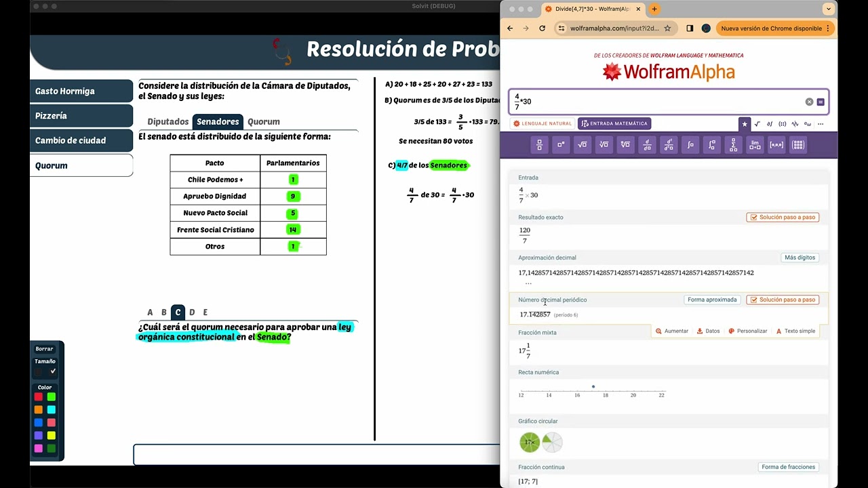
Task: Click Datos download option
Action: click(x=709, y=331)
